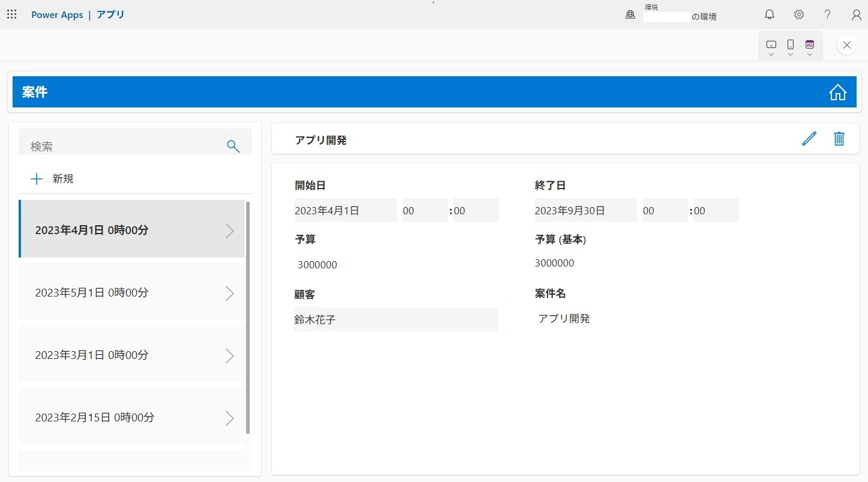The image size is (868, 482).
Task: Open the app launcher waffle menu
Action: (11, 14)
